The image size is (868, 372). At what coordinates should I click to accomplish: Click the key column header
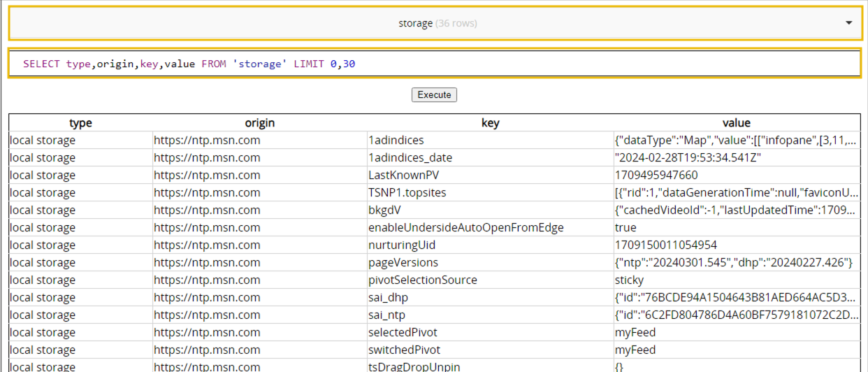(x=490, y=123)
